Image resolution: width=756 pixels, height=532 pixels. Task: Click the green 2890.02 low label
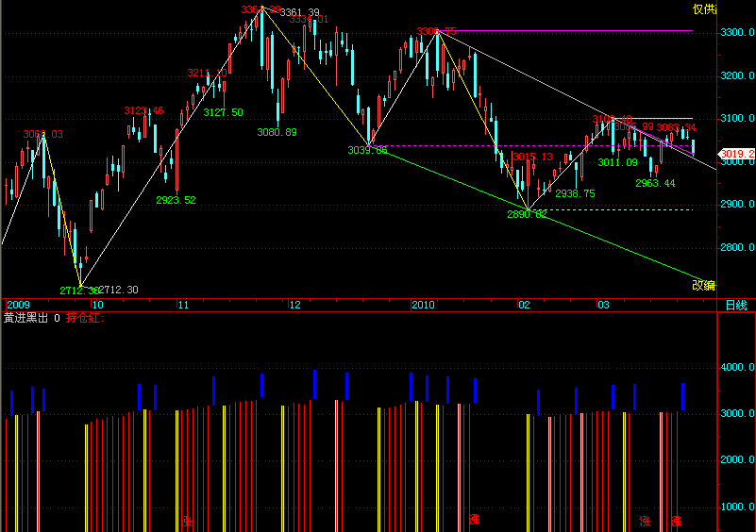pos(527,214)
